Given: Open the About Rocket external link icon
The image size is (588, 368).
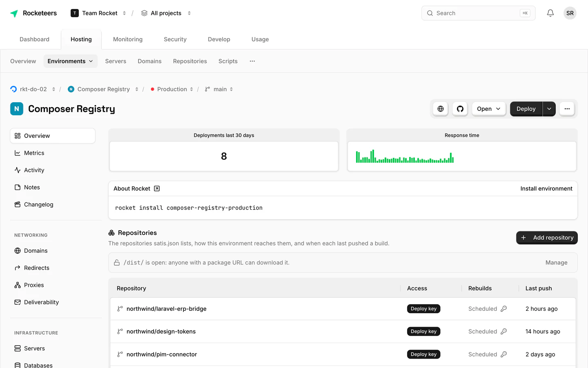Looking at the screenshot, I should (x=157, y=188).
